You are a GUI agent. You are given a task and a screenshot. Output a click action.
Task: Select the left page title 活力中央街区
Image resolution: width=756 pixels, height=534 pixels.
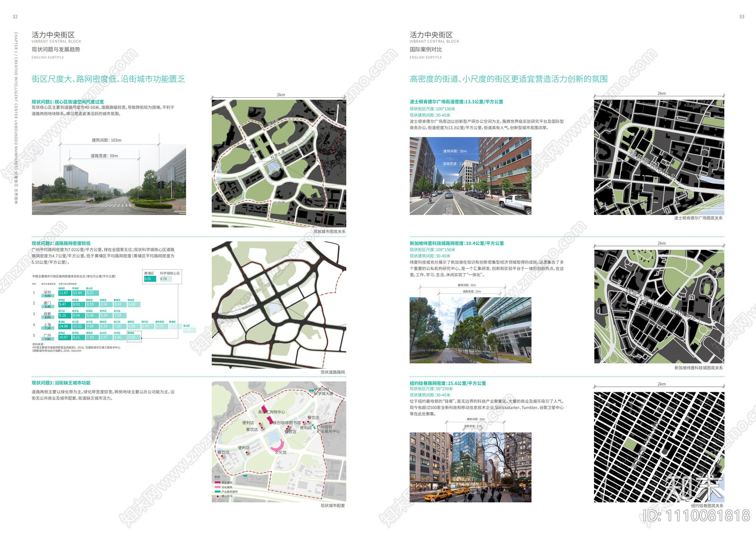[x=53, y=35]
